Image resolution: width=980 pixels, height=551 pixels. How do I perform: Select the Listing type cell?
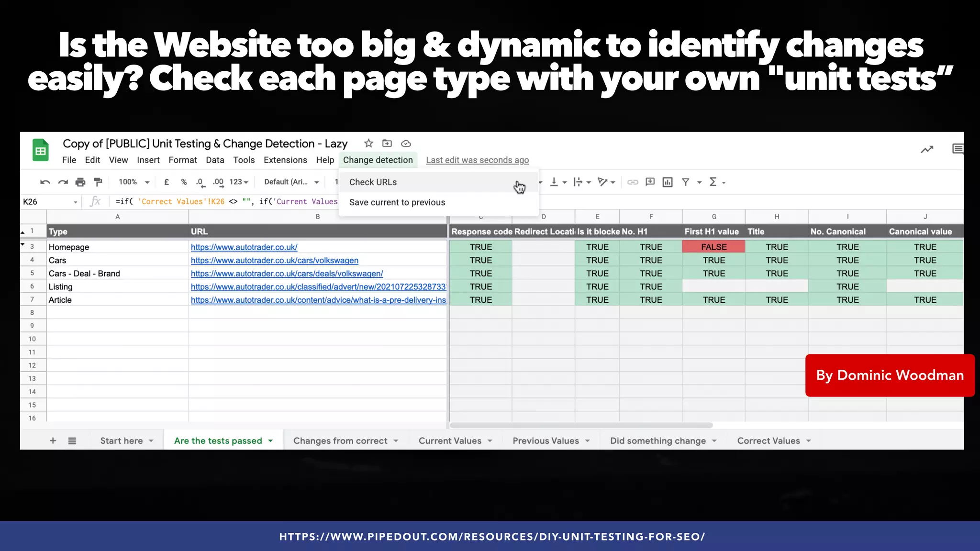coord(118,287)
